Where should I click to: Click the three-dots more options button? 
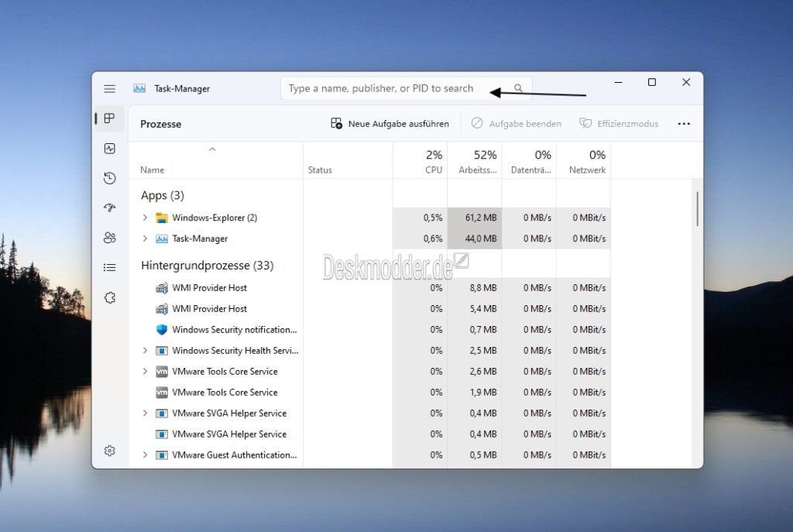click(683, 124)
